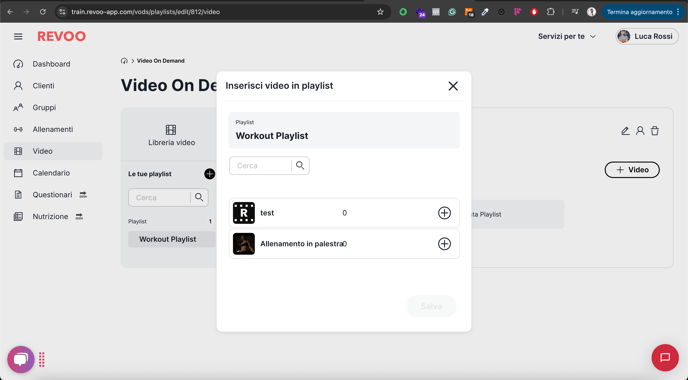Click the Gruppi people icon

click(18, 108)
